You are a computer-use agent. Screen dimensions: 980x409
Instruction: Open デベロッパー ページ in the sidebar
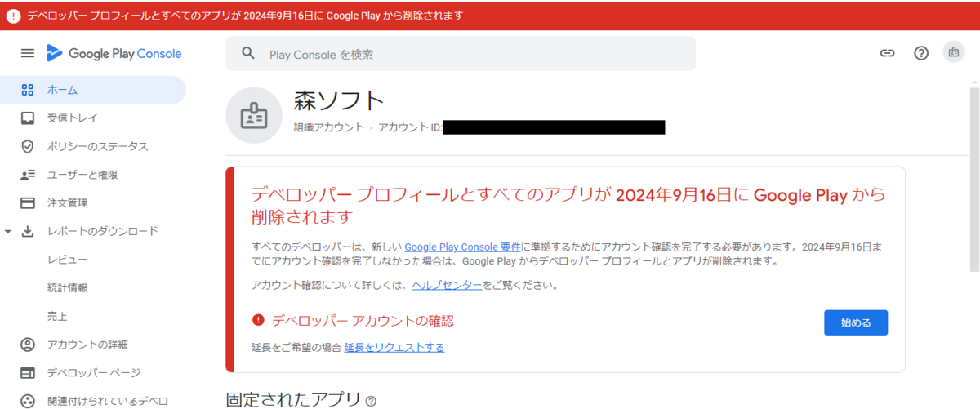[92, 373]
